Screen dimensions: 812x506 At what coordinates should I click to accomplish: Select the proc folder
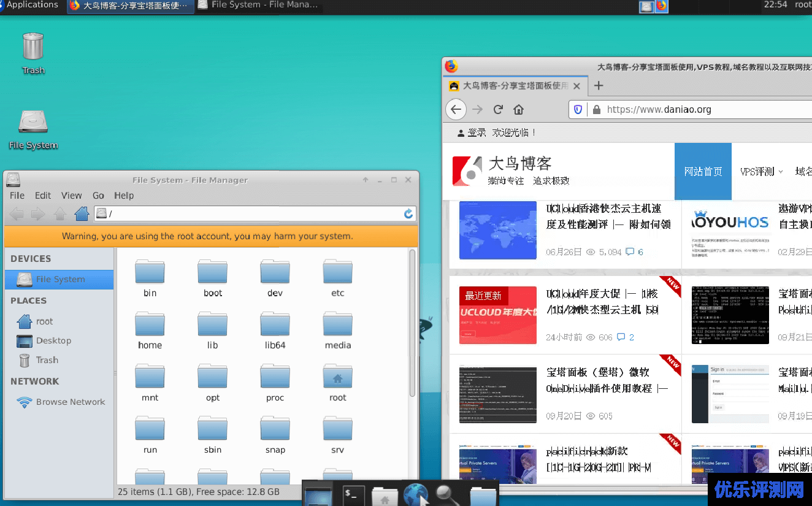coord(275,383)
